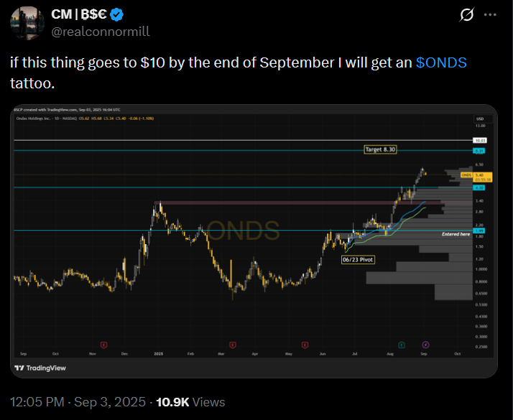This screenshot has width=513, height=420.
Task: Open Grok explain icon on the post
Action: tap(466, 14)
